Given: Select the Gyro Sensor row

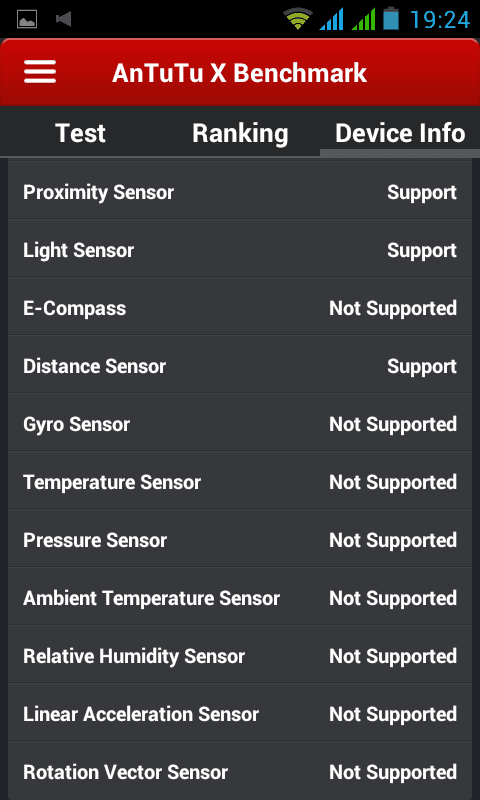Looking at the screenshot, I should click(x=240, y=424).
